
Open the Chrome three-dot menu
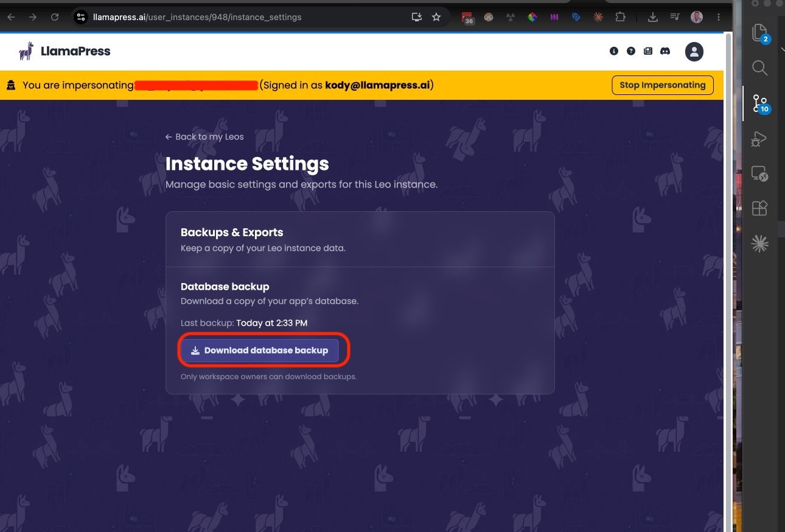click(x=719, y=17)
